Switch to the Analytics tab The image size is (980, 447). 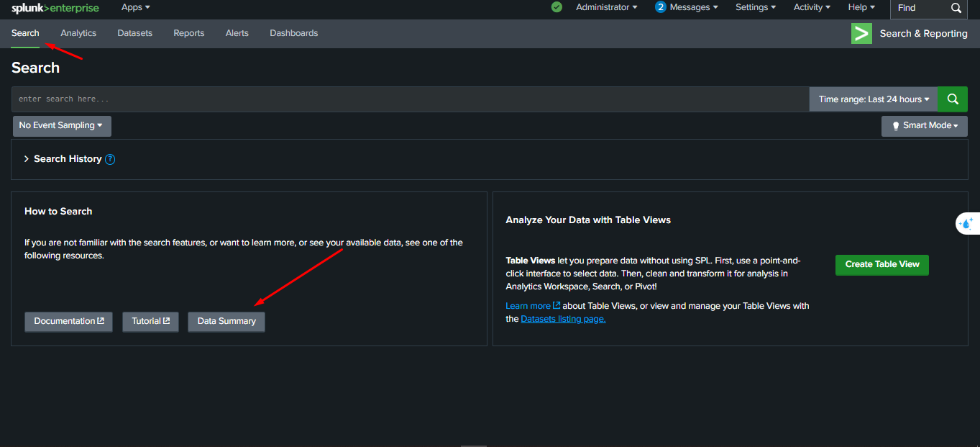(x=78, y=33)
